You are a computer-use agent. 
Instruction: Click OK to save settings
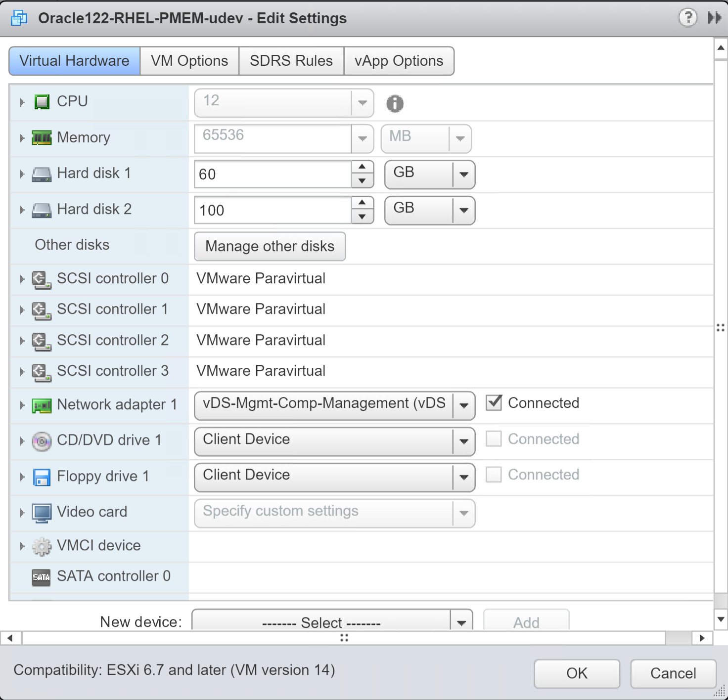coord(577,673)
